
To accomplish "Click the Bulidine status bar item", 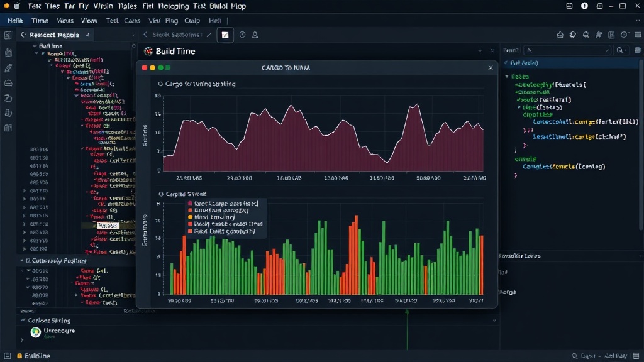I will [33, 356].
